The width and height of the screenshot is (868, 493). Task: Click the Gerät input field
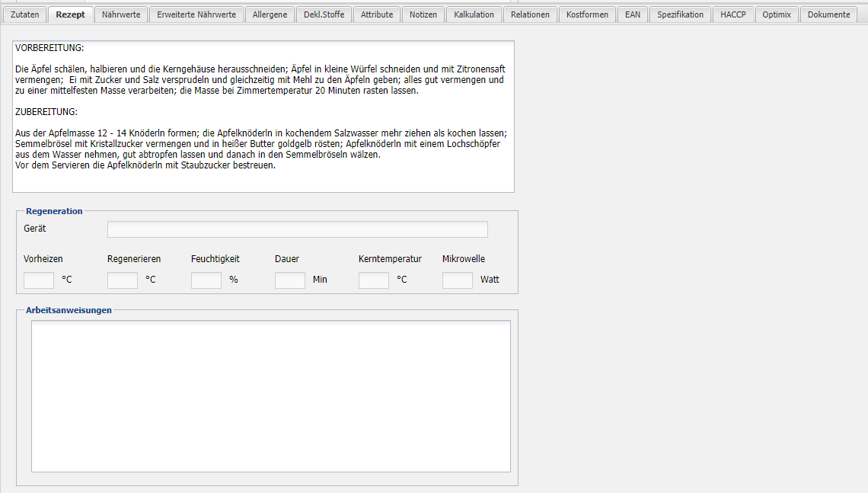[297, 229]
